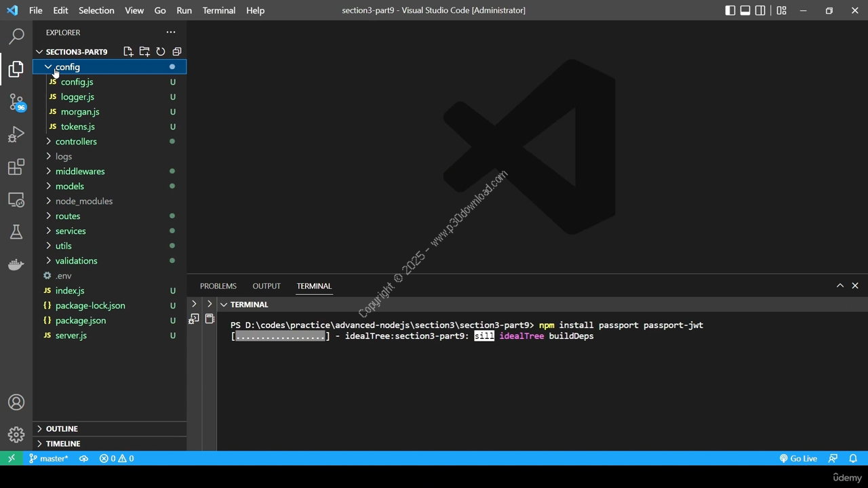Collapse the SECTION3-PART9 root folder
The height and width of the screenshot is (488, 868).
[x=76, y=52]
